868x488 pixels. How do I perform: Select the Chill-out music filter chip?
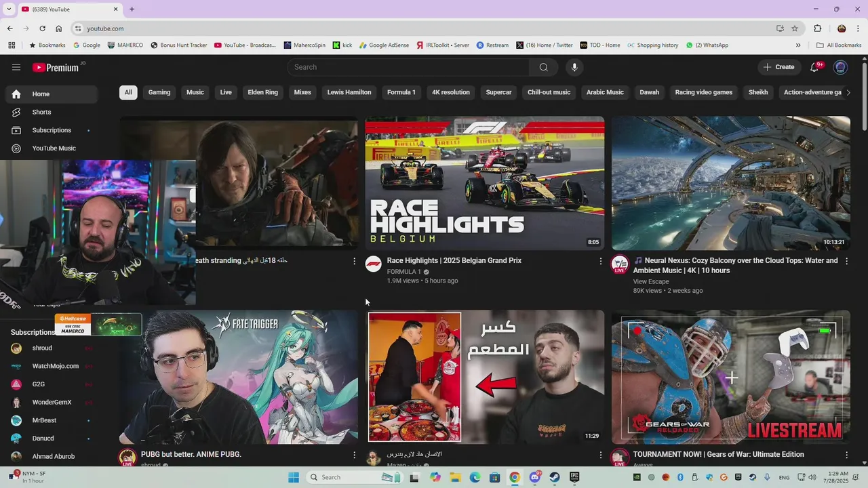click(x=549, y=92)
